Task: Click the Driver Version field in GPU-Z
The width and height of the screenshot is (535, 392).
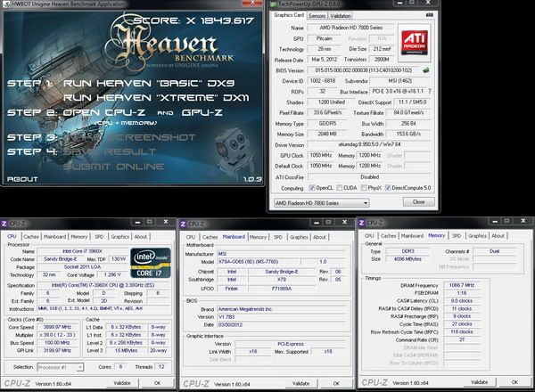Action: [x=369, y=144]
